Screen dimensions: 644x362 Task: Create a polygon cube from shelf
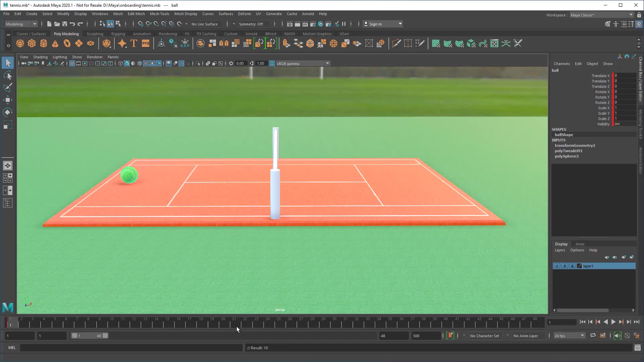pos(32,44)
